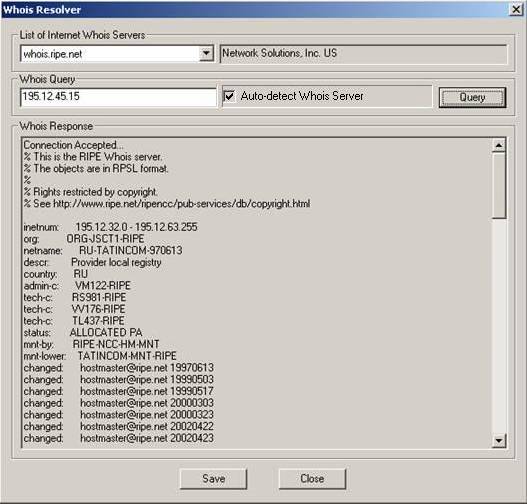Click the Connection Accepted line
Screen dimensions: 527x504
(x=73, y=145)
